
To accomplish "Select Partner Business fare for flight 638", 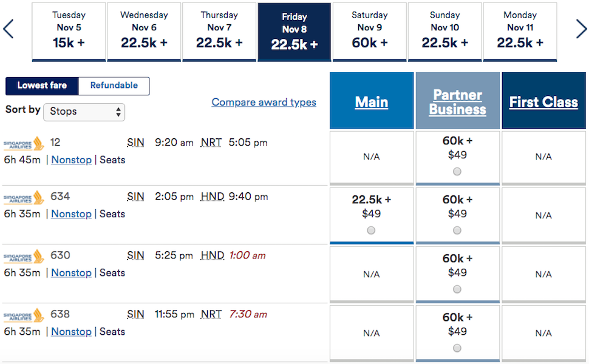I will pyautogui.click(x=457, y=348).
